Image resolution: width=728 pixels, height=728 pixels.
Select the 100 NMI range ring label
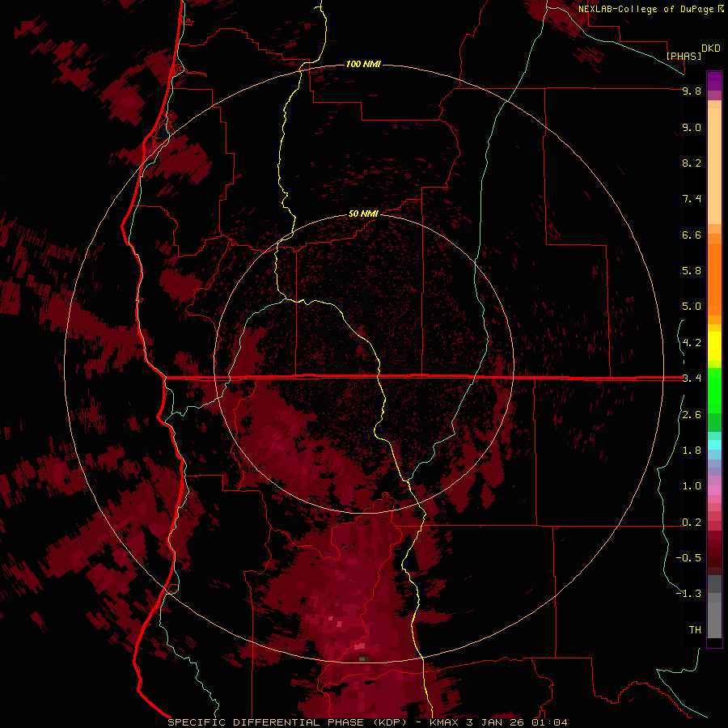click(363, 64)
